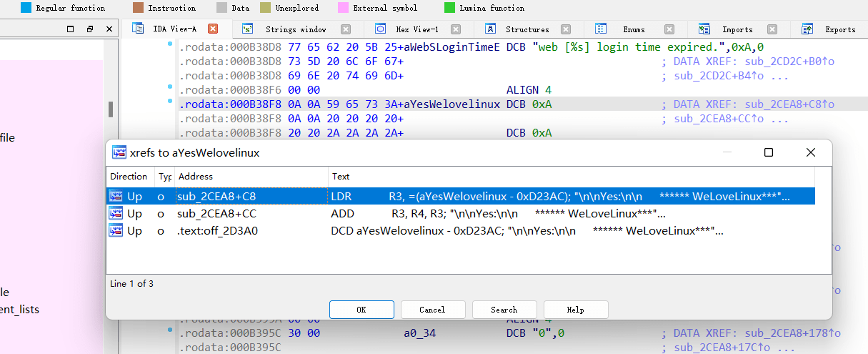Viewport: 868px width, 354px height.
Task: Click the Structures tab icon
Action: tap(491, 29)
